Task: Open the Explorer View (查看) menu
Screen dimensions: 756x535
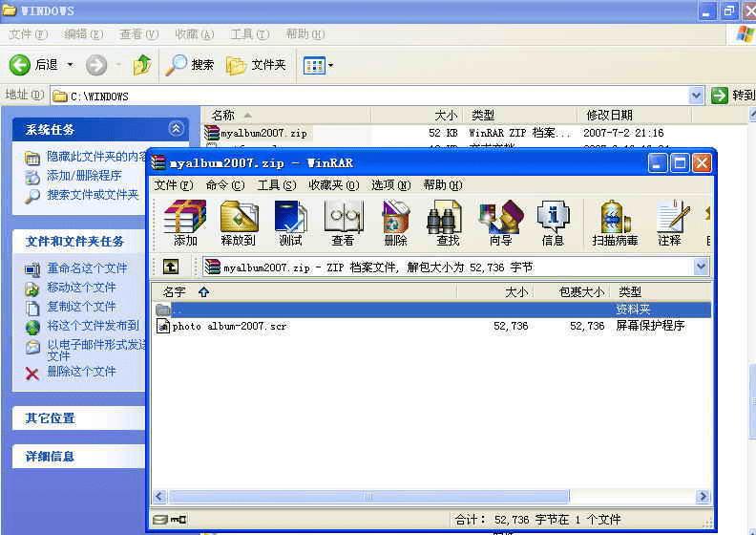Action: [138, 34]
